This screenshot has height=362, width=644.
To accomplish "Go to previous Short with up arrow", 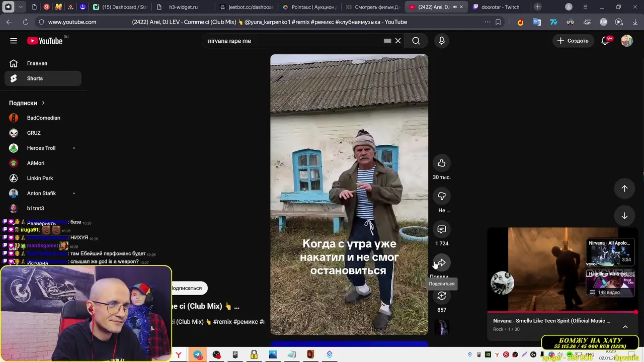I will tap(624, 188).
